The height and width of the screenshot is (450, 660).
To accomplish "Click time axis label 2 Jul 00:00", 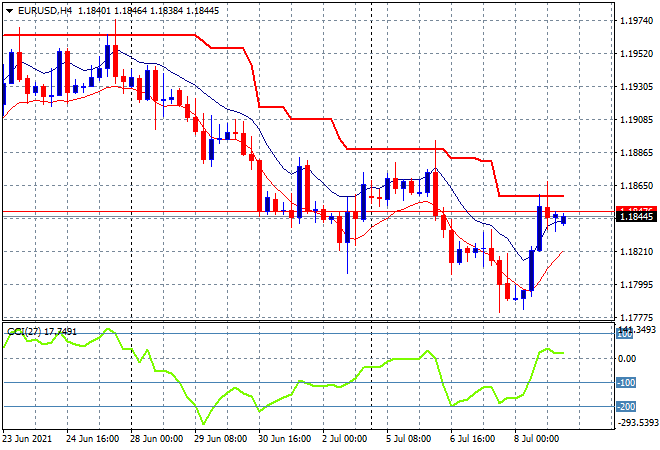I will pos(344,439).
